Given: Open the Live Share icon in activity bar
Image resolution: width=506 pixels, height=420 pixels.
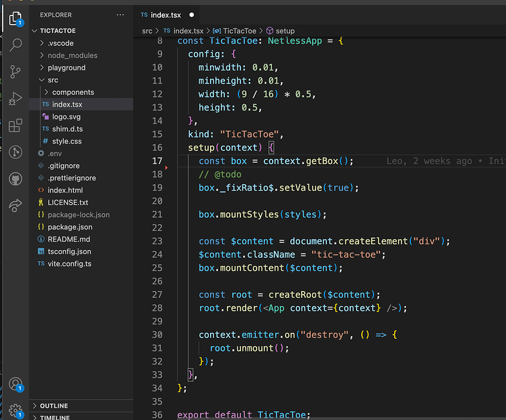Looking at the screenshot, I should pos(15,205).
